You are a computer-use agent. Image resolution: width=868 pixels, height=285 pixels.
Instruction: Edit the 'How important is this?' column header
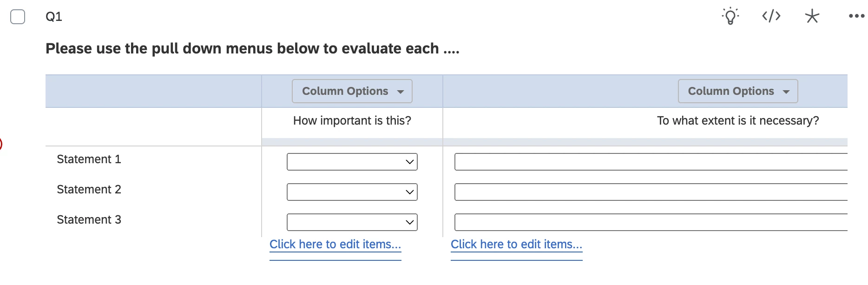352,121
